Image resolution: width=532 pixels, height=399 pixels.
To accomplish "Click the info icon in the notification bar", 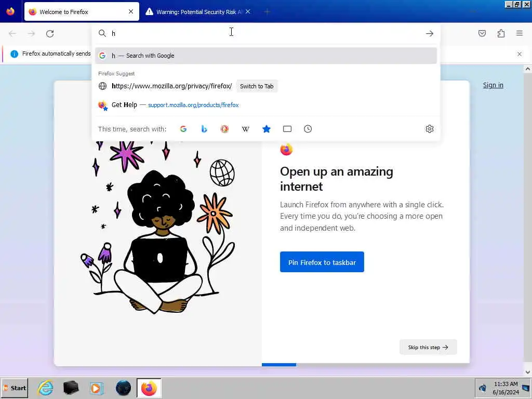I will (x=14, y=54).
